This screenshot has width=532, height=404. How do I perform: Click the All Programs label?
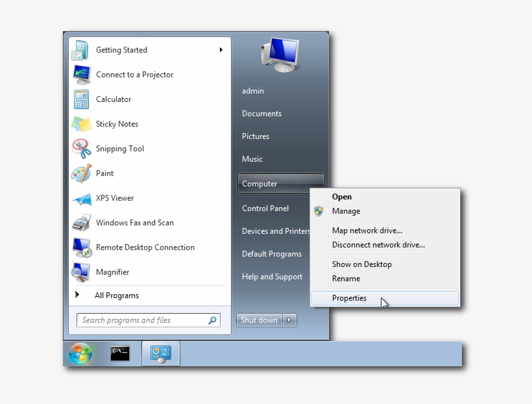[117, 296]
